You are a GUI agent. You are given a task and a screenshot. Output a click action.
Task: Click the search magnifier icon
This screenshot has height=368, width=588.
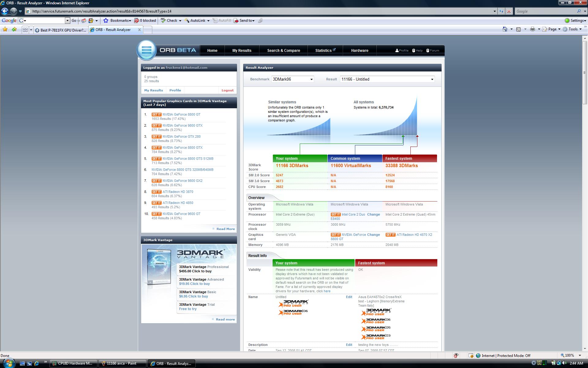pyautogui.click(x=579, y=11)
